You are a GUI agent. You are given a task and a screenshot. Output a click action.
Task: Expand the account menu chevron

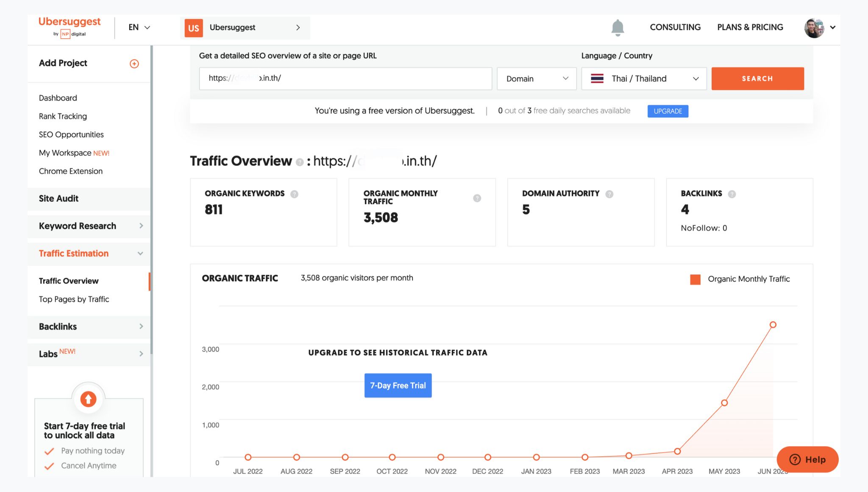pyautogui.click(x=832, y=28)
